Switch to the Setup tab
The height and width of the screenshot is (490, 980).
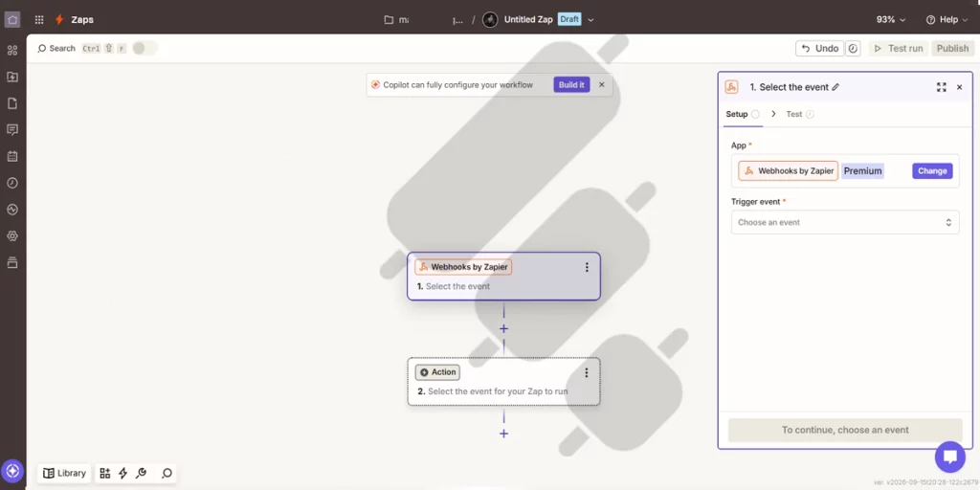click(743, 115)
